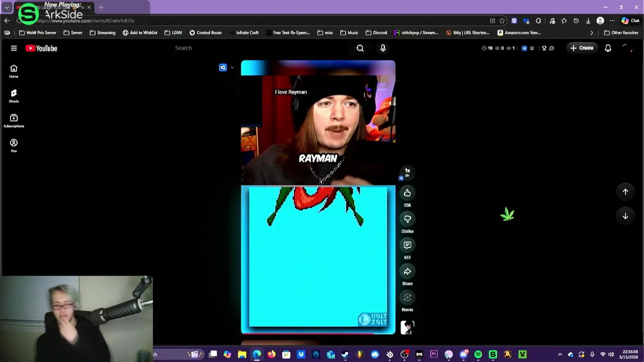
Task: Open Spotify from the taskbar
Action: click(478, 355)
